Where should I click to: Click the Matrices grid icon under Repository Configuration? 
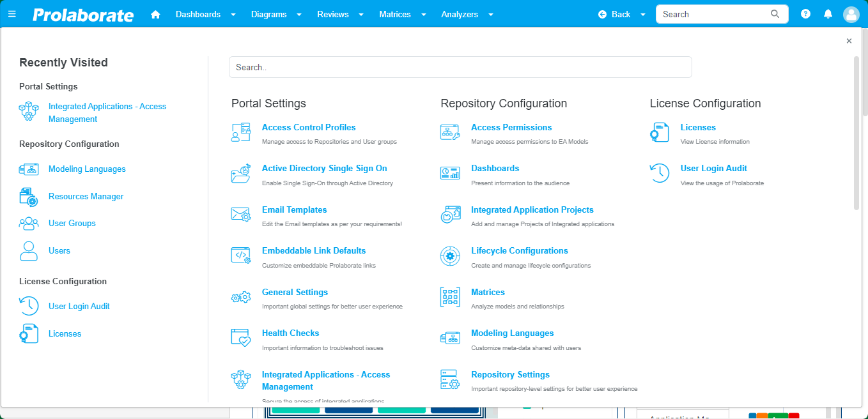(x=450, y=298)
